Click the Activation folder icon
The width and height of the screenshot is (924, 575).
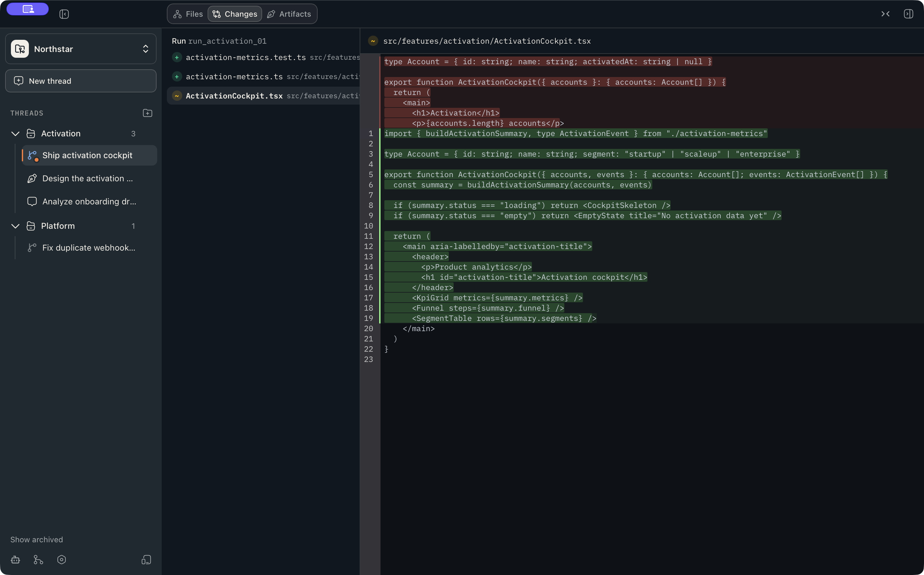click(x=31, y=133)
